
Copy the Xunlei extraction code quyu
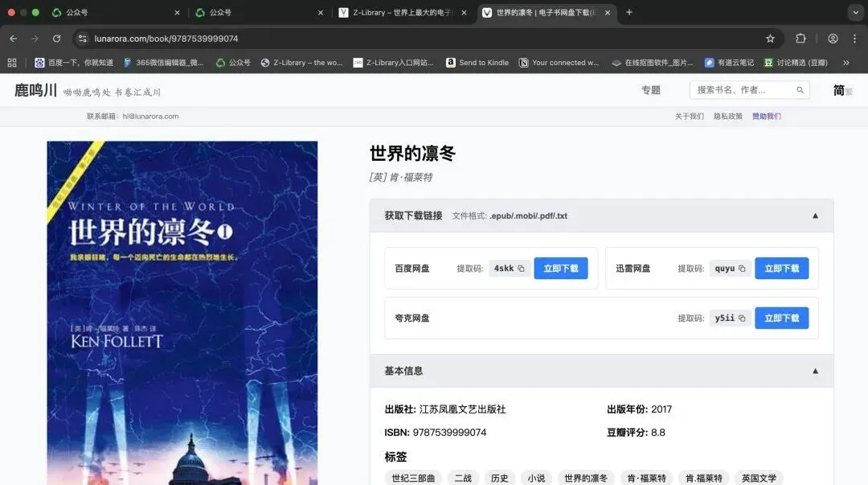point(742,269)
